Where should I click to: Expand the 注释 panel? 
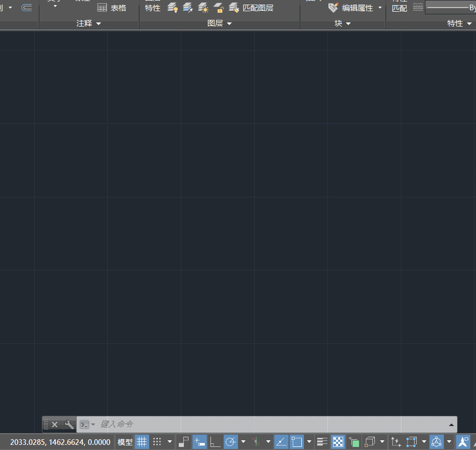[x=89, y=23]
